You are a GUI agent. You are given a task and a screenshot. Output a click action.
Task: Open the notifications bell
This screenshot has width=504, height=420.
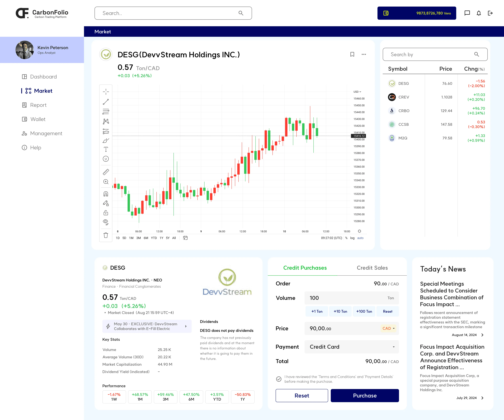479,13
